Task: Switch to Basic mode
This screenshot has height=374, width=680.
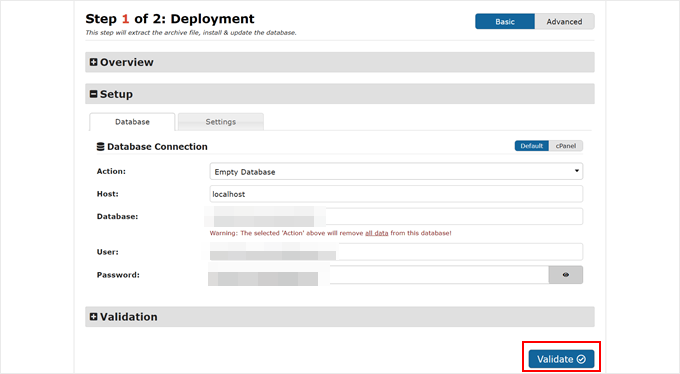Action: [505, 21]
